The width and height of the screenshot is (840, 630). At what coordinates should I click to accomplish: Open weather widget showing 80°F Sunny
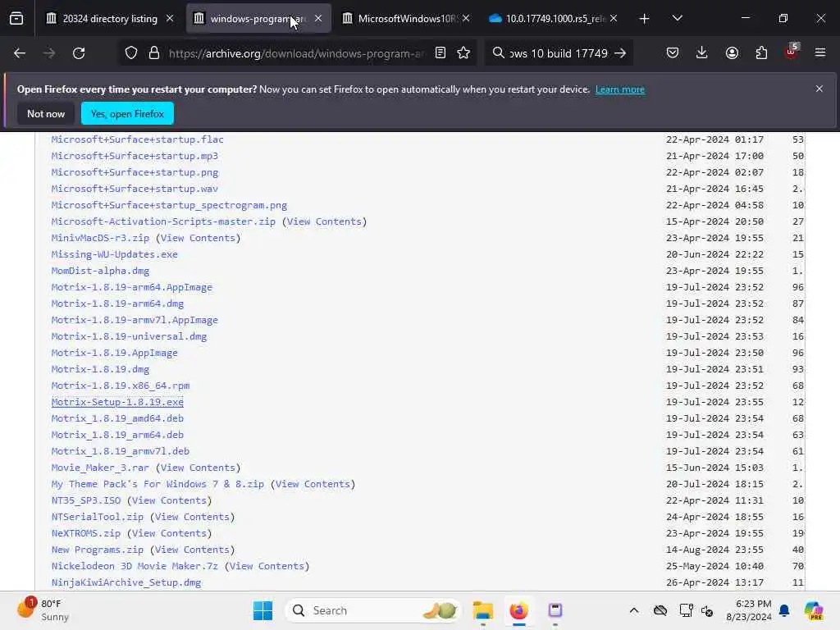tap(43, 610)
